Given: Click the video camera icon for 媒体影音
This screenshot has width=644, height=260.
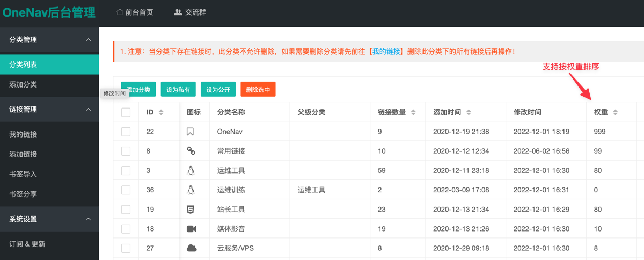Looking at the screenshot, I should click(x=192, y=229).
